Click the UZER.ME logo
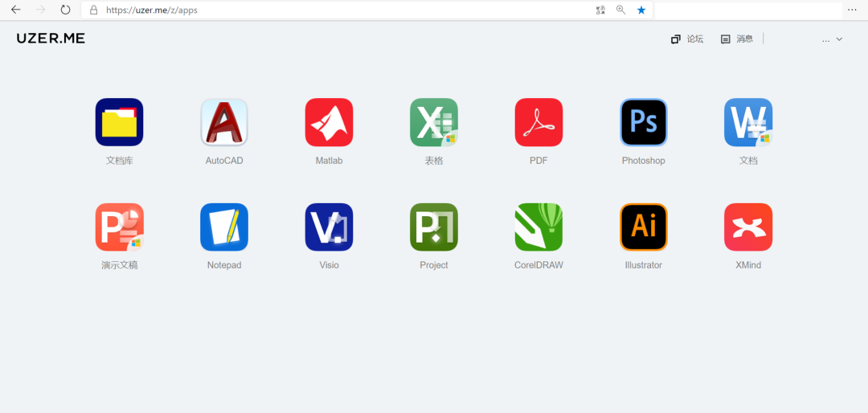Viewport: 868px width, 413px height. click(x=51, y=39)
